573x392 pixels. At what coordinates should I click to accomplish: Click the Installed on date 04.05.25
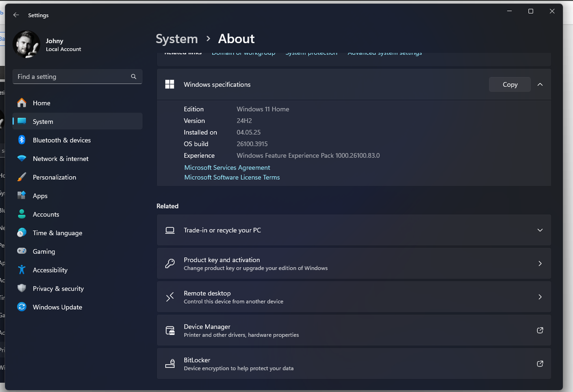tap(249, 132)
